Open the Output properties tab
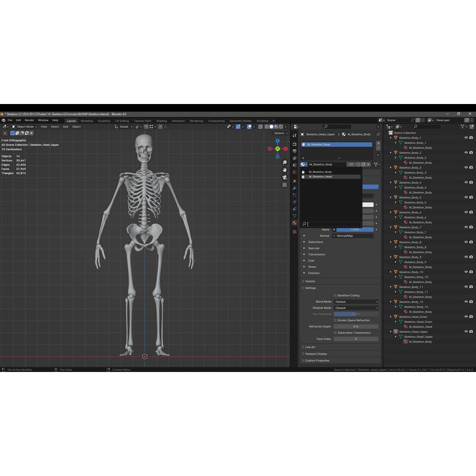Viewport: 476px width, 476px height. pyautogui.click(x=294, y=151)
